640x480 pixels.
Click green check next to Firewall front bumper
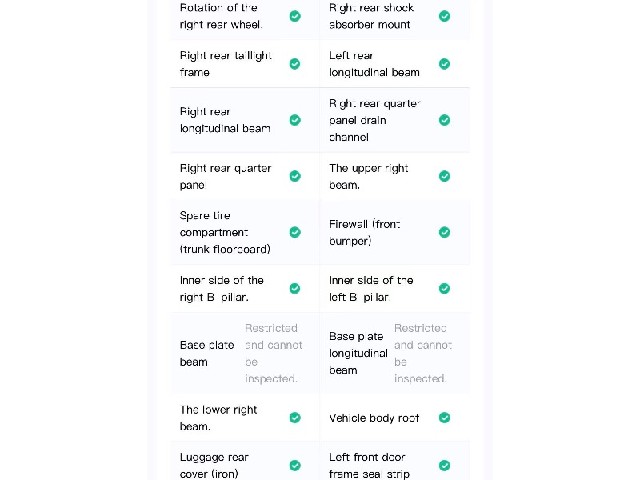(444, 232)
